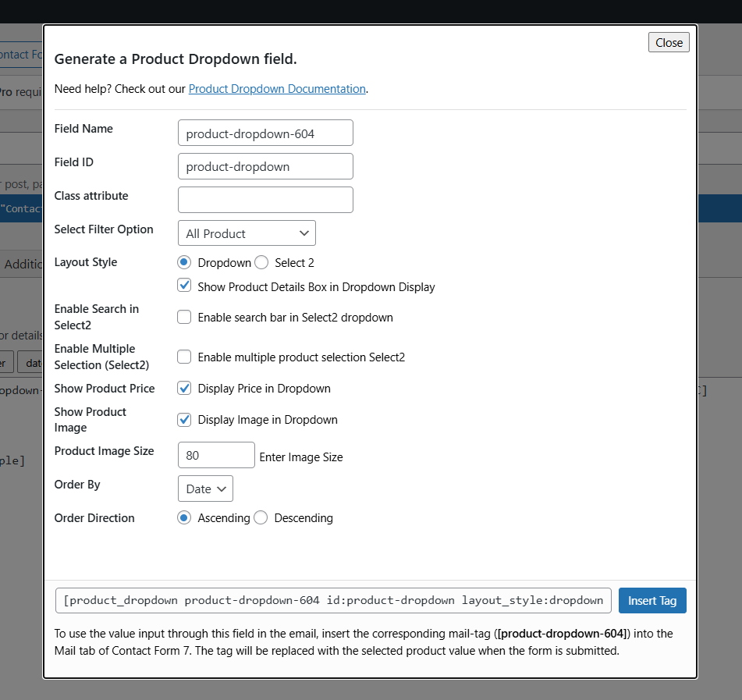The width and height of the screenshot is (742, 700).
Task: Open the Order By Date dropdown
Action: coord(205,489)
